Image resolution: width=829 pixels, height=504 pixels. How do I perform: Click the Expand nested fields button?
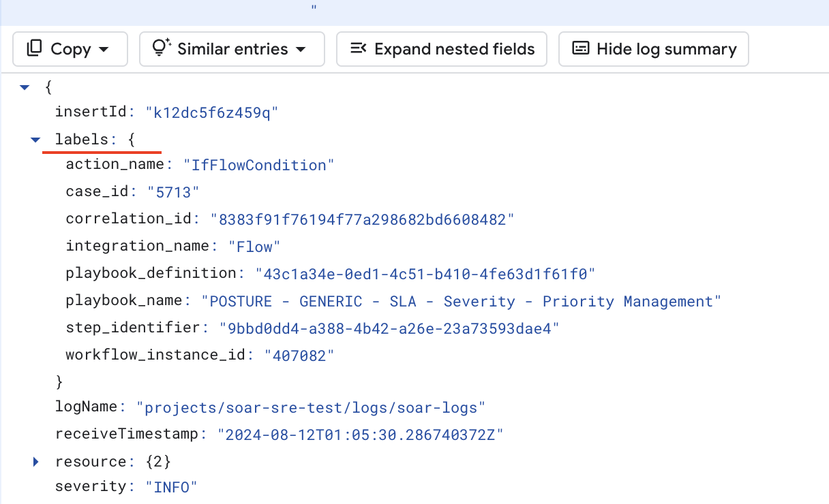(442, 48)
